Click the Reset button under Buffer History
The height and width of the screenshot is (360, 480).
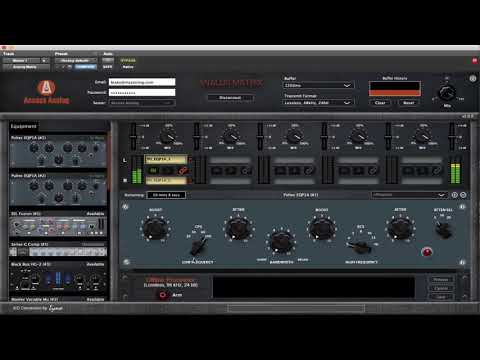click(409, 103)
